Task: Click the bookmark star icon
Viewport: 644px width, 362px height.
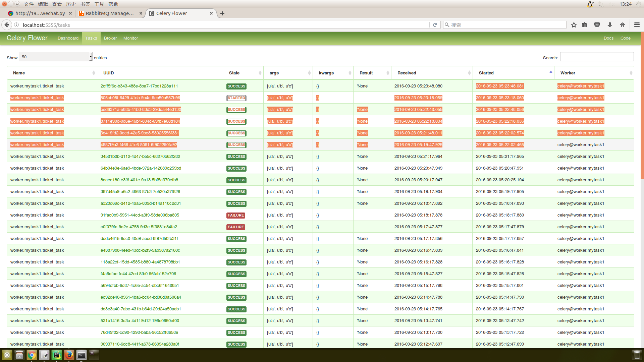Action: (574, 25)
